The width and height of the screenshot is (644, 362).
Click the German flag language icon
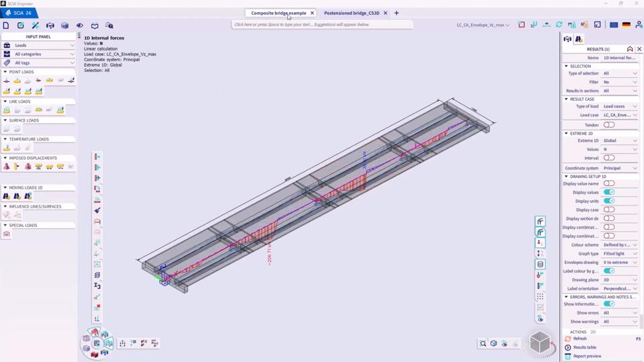[626, 25]
